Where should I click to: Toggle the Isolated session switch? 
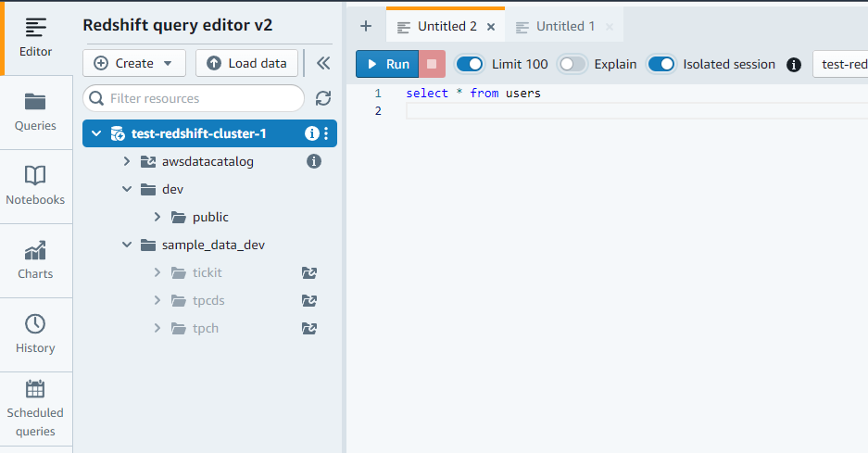[x=661, y=64]
